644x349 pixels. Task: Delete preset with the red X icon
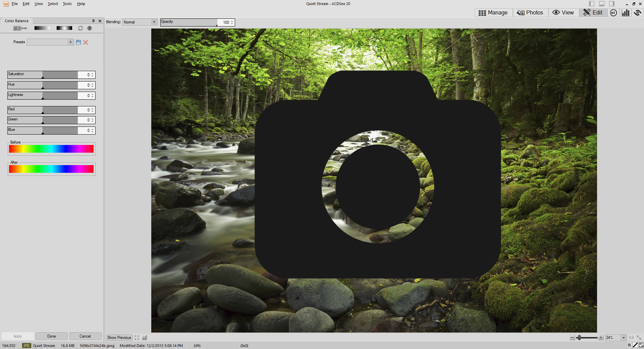[x=86, y=42]
